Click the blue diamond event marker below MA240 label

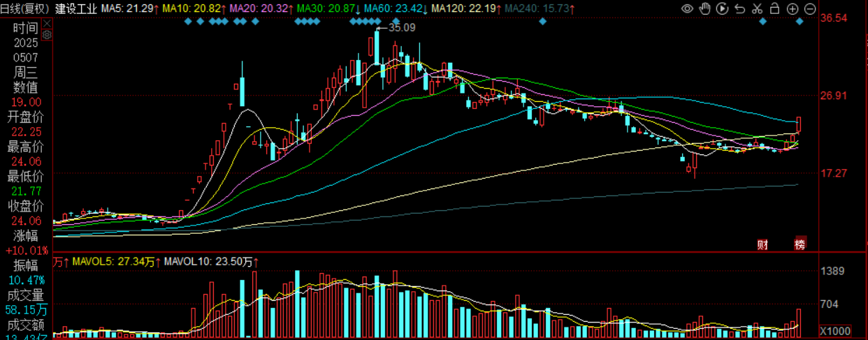pos(543,22)
